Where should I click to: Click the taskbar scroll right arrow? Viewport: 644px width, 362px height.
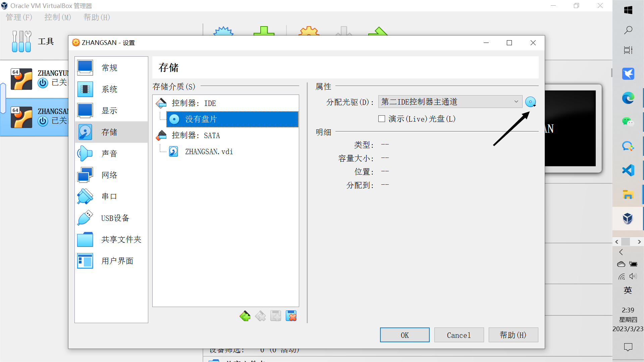pyautogui.click(x=639, y=242)
